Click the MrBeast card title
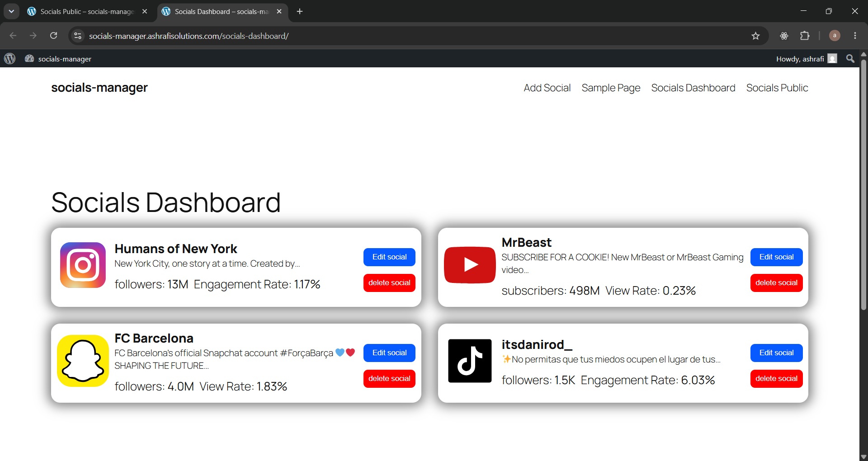 527,242
